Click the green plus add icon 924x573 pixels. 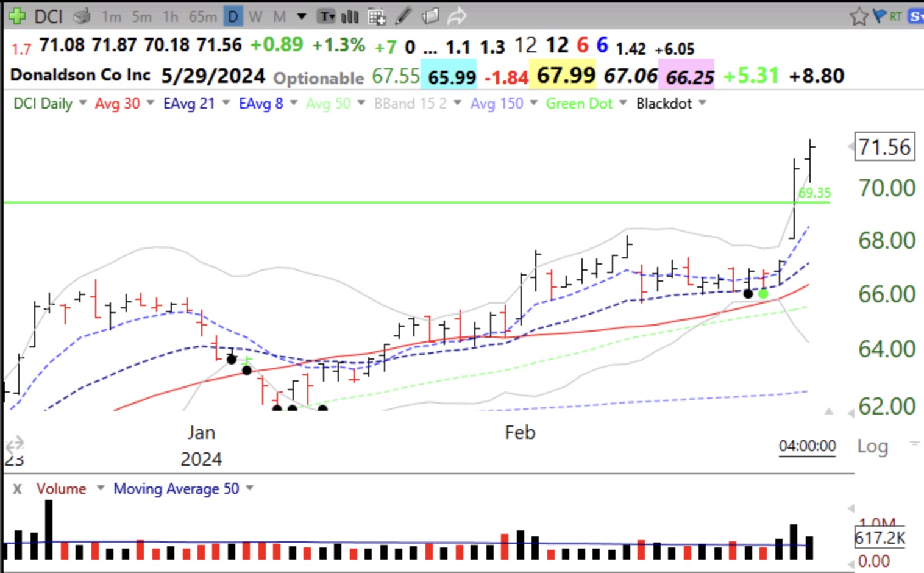[17, 16]
